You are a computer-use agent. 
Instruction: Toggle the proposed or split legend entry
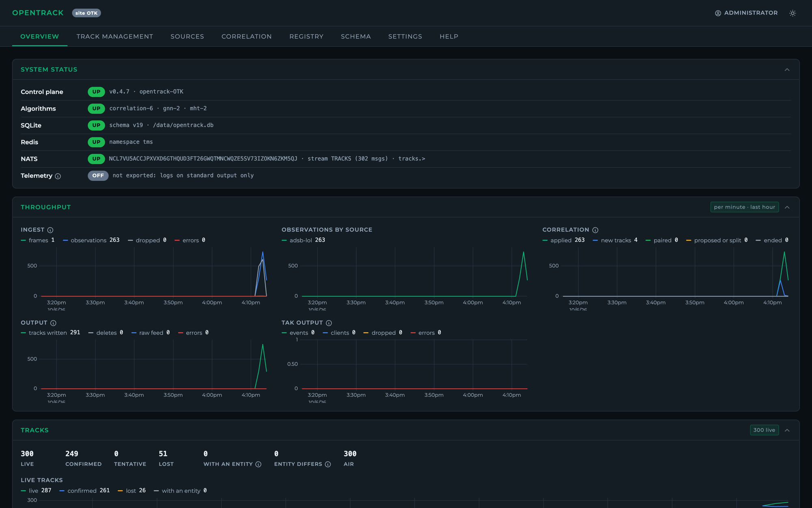(717, 240)
